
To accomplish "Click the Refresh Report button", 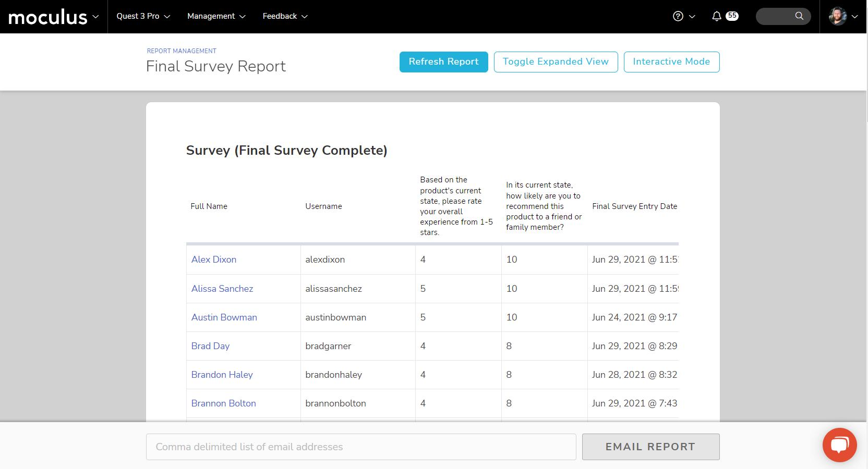I will [443, 61].
